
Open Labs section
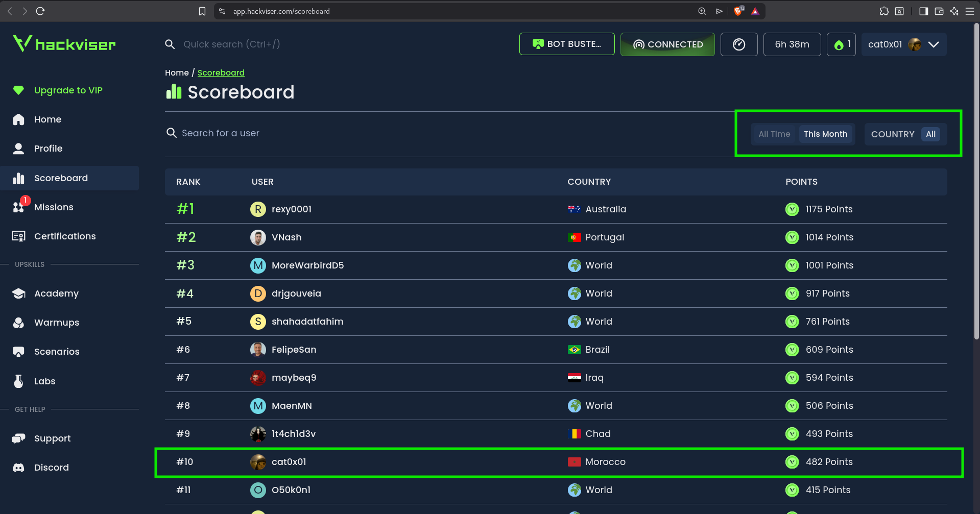click(69, 381)
